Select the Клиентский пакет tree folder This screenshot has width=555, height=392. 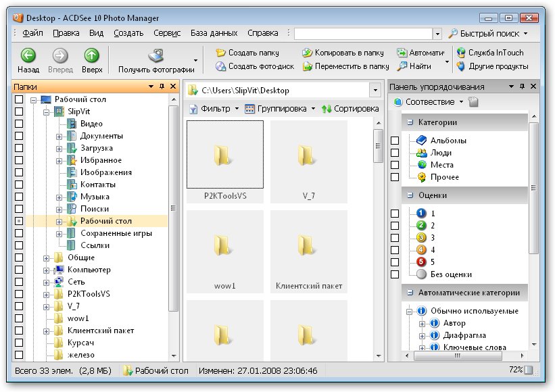[101, 330]
